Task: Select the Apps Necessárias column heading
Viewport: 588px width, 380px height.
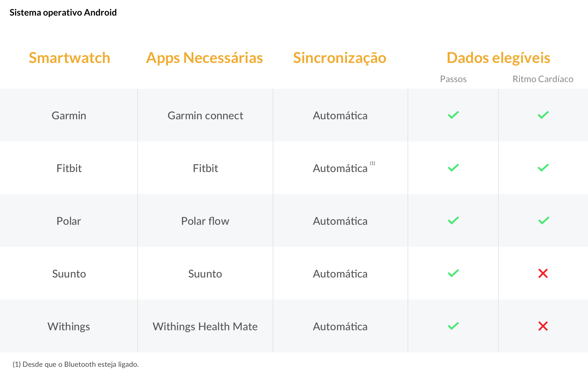Action: pos(204,58)
